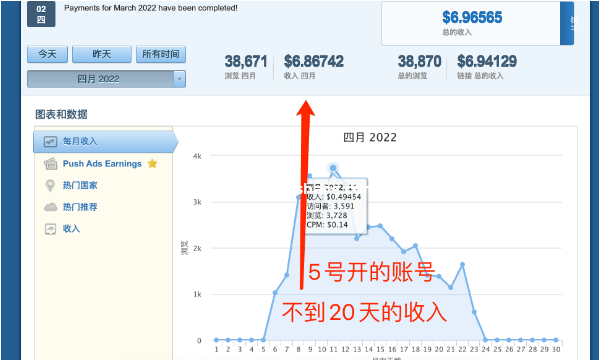Click the chart data point for day 6
Screen dimensions: 599x360
point(275,292)
